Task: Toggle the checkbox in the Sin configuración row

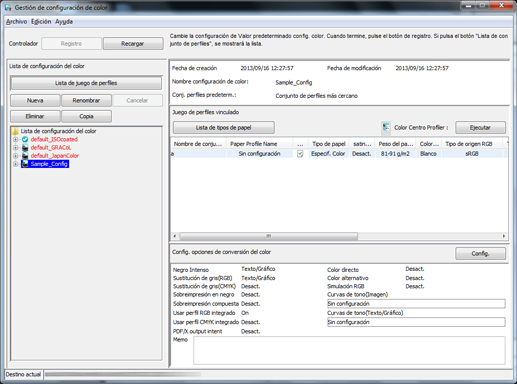Action: (300, 154)
